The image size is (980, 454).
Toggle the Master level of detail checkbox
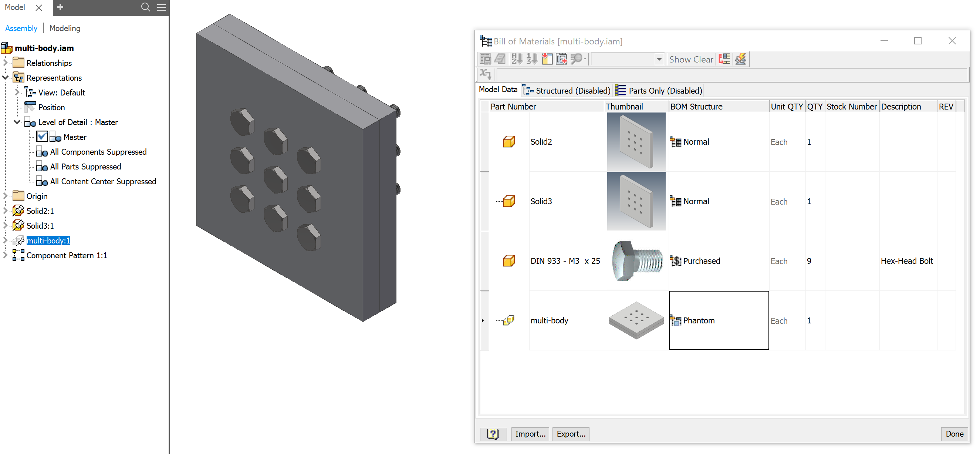pyautogui.click(x=42, y=137)
